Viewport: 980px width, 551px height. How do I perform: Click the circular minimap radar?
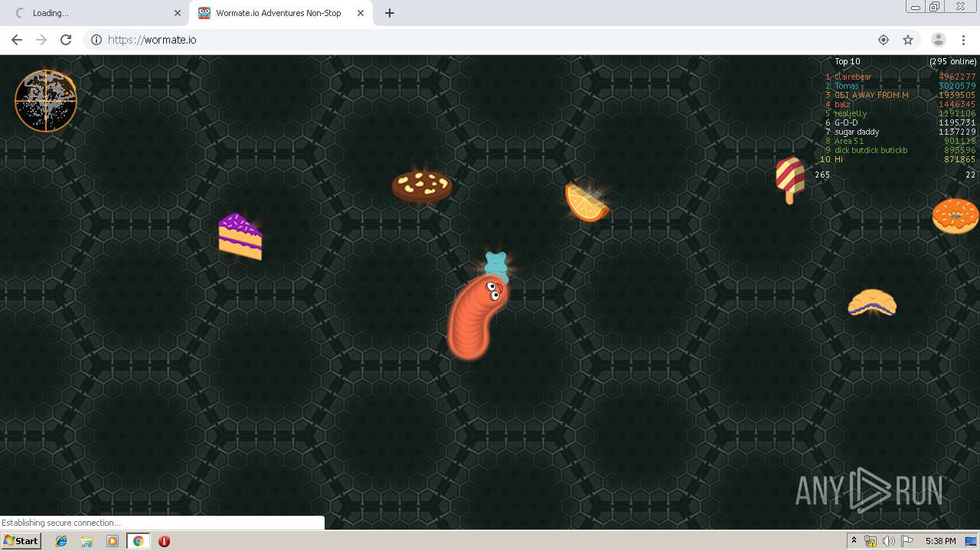coord(46,101)
